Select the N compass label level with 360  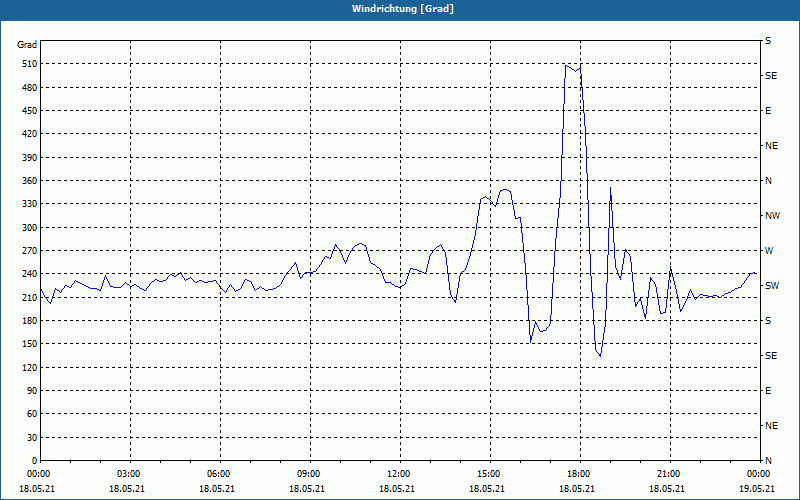[768, 181]
